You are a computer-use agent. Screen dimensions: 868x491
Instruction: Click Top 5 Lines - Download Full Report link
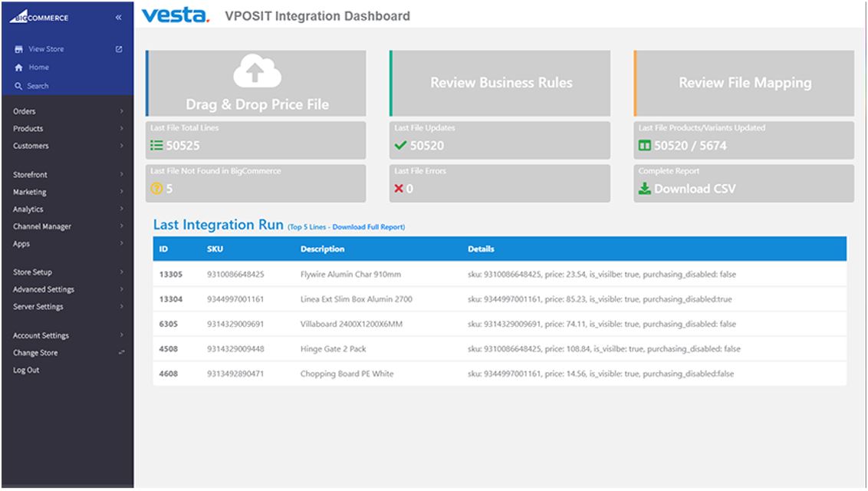click(347, 227)
